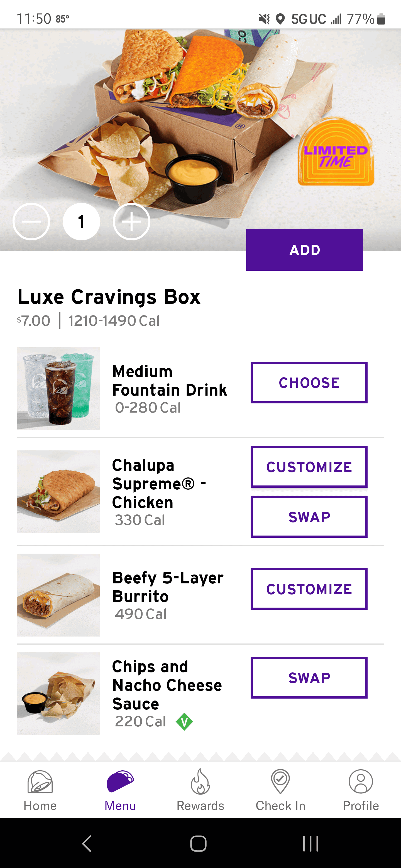
Task: Tap the Beefy 5-Layer Burrito image
Action: click(x=58, y=595)
